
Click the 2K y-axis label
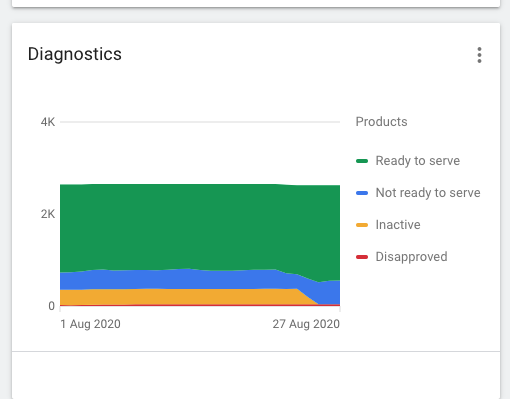pyautogui.click(x=48, y=214)
